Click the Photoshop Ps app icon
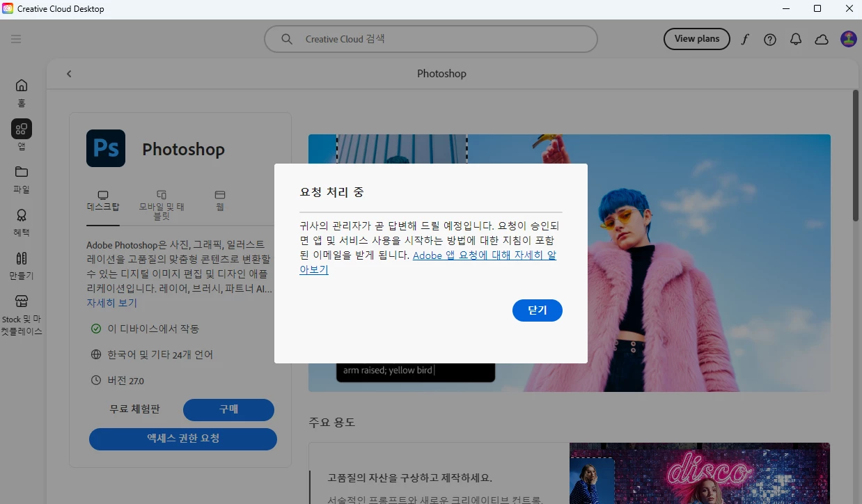The image size is (862, 504). (x=106, y=148)
